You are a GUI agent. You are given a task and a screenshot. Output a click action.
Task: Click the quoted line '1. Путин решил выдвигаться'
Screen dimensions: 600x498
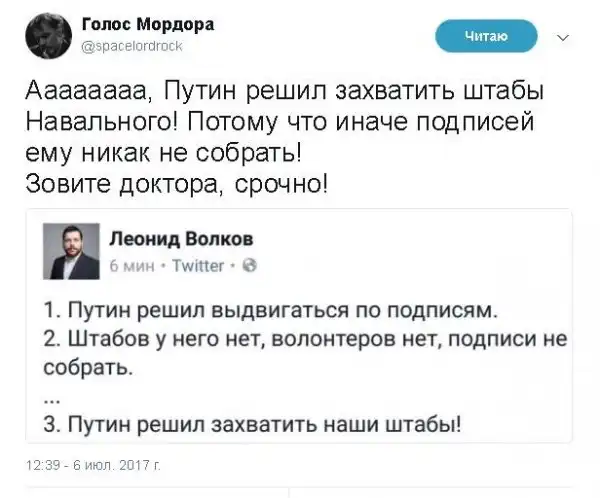[269, 308]
